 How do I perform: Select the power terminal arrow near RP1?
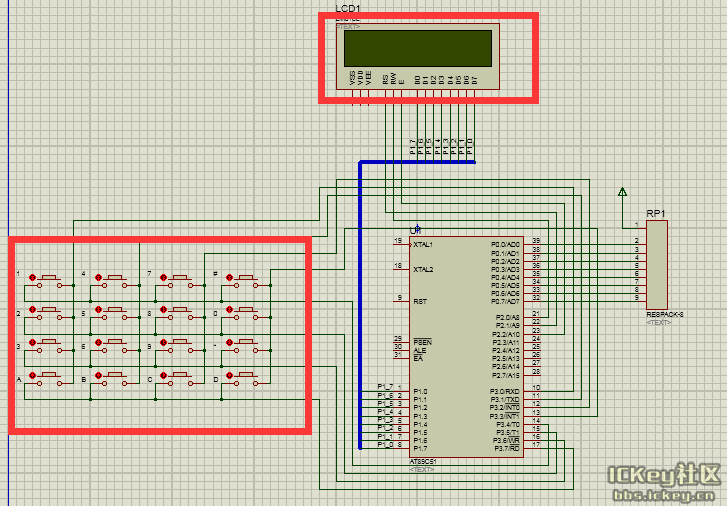pyautogui.click(x=623, y=192)
